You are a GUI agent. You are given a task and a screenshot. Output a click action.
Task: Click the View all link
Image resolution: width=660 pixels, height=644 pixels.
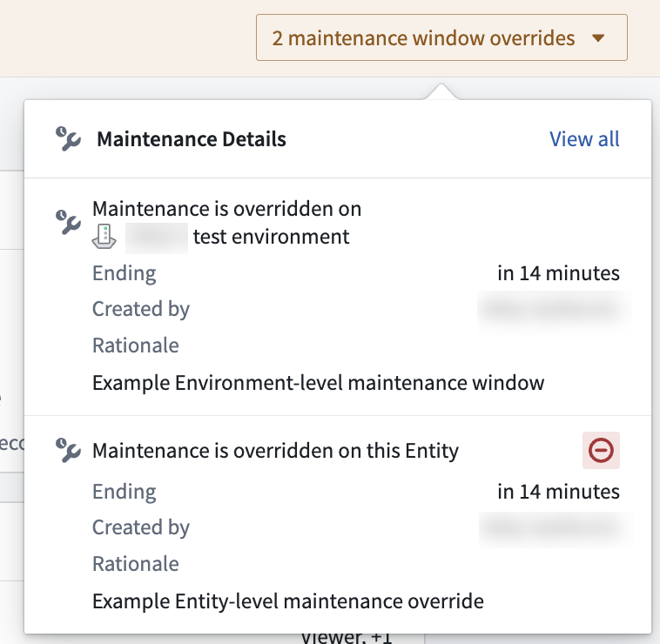click(584, 139)
